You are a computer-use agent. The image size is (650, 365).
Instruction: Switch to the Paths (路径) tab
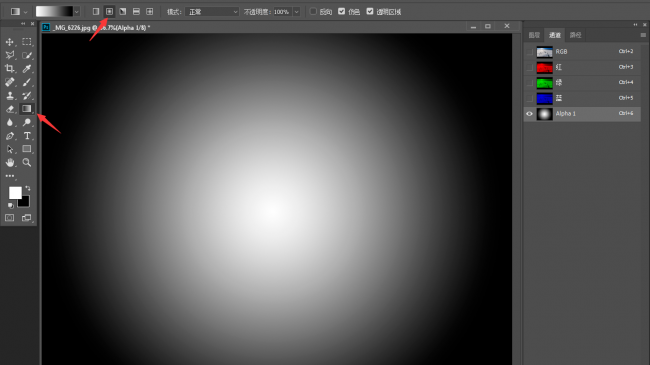(575, 35)
